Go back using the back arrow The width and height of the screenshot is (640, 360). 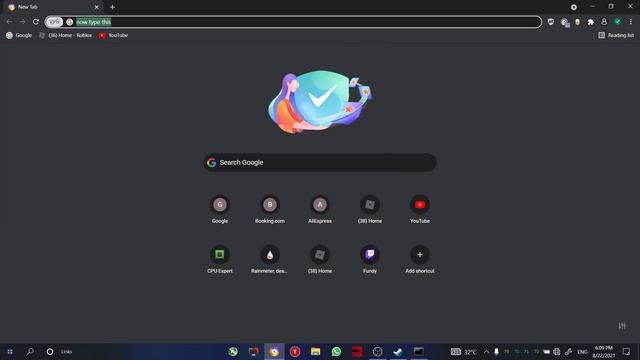click(9, 22)
